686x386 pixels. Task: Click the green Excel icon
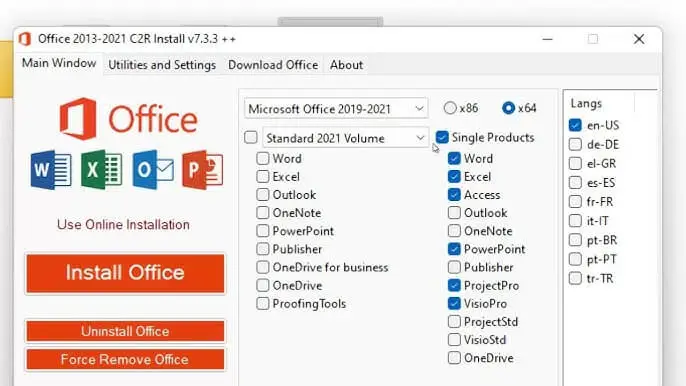102,170
